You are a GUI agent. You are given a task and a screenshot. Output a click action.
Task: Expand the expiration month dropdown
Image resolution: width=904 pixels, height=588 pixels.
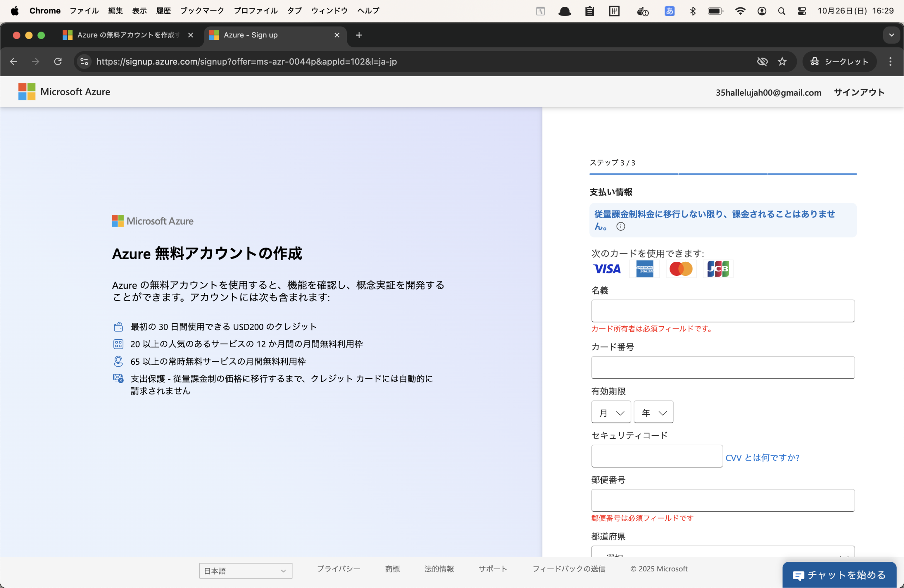[x=611, y=412]
